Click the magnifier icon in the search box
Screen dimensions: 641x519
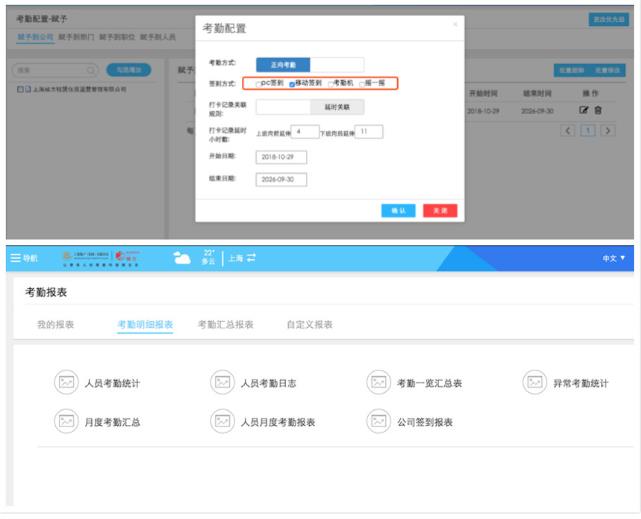pyautogui.click(x=91, y=70)
